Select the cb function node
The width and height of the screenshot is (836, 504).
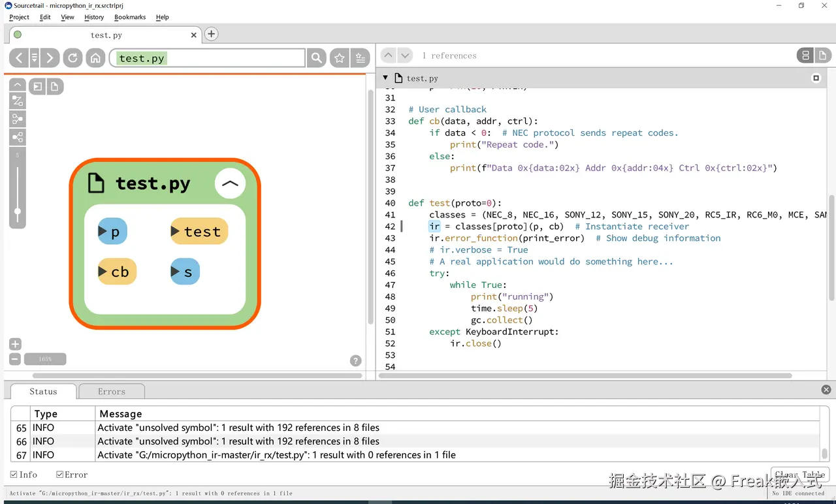(x=117, y=272)
